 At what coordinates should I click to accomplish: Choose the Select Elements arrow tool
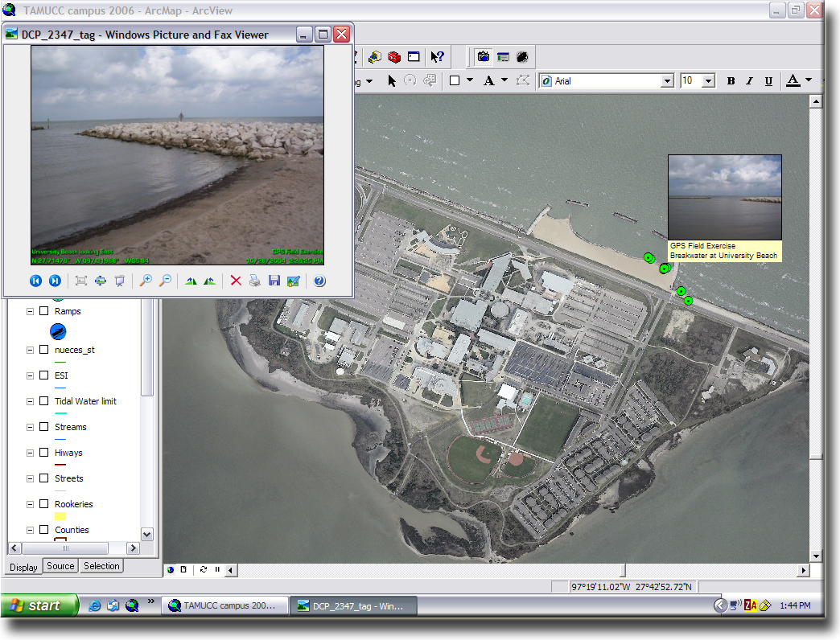pos(392,80)
